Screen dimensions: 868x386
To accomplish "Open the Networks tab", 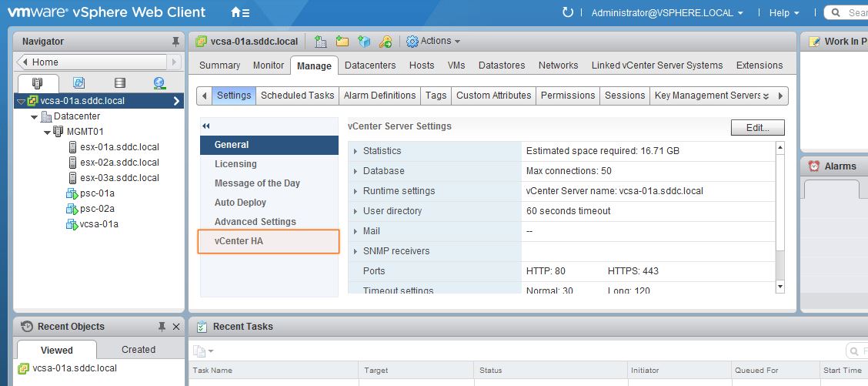I will [558, 65].
